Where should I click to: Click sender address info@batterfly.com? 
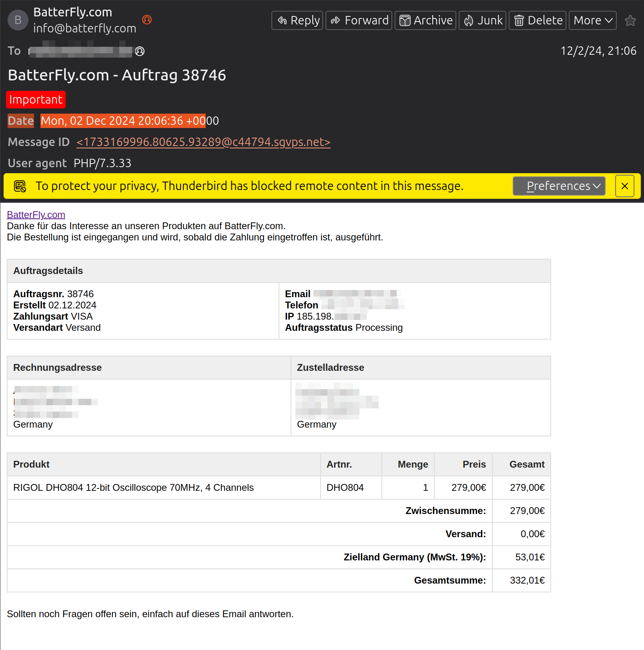point(85,28)
